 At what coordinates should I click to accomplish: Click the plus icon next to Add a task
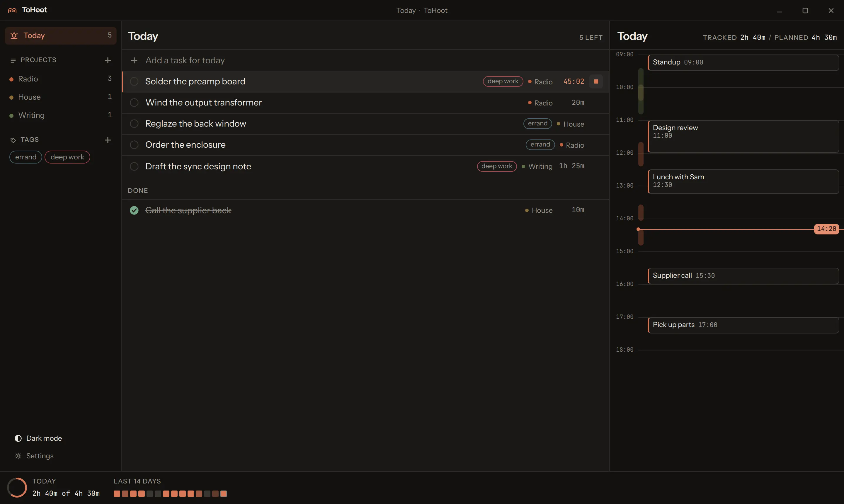pos(134,60)
